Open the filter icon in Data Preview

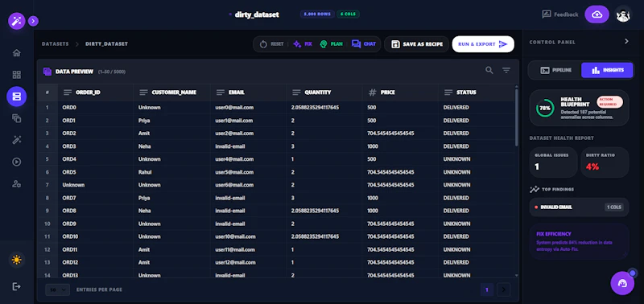tap(506, 71)
